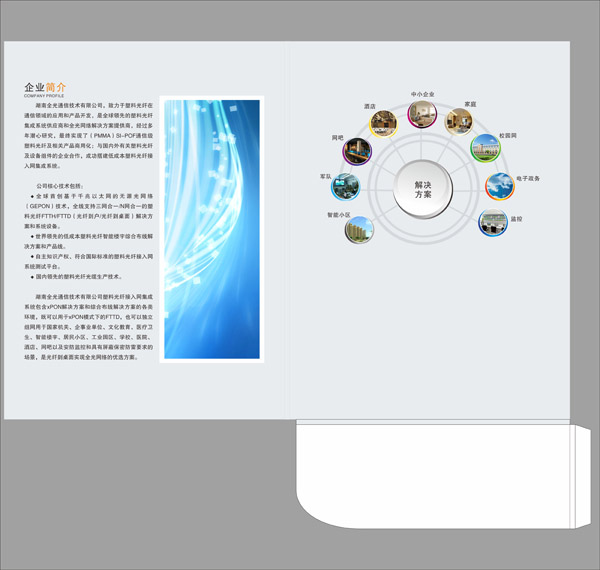600x570 pixels.
Task: Click the 监控 label
Action: 516,219
